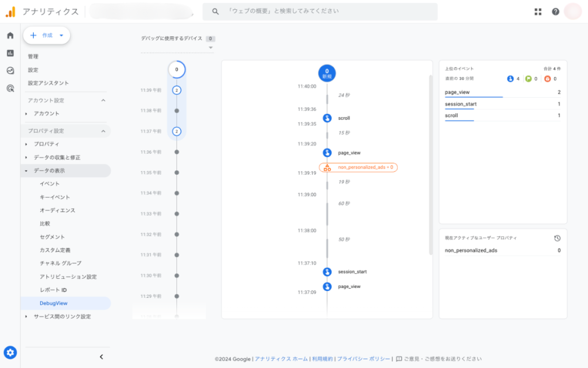Open the Explore icon in left rail
Screen dimensions: 588x368
click(x=10, y=71)
